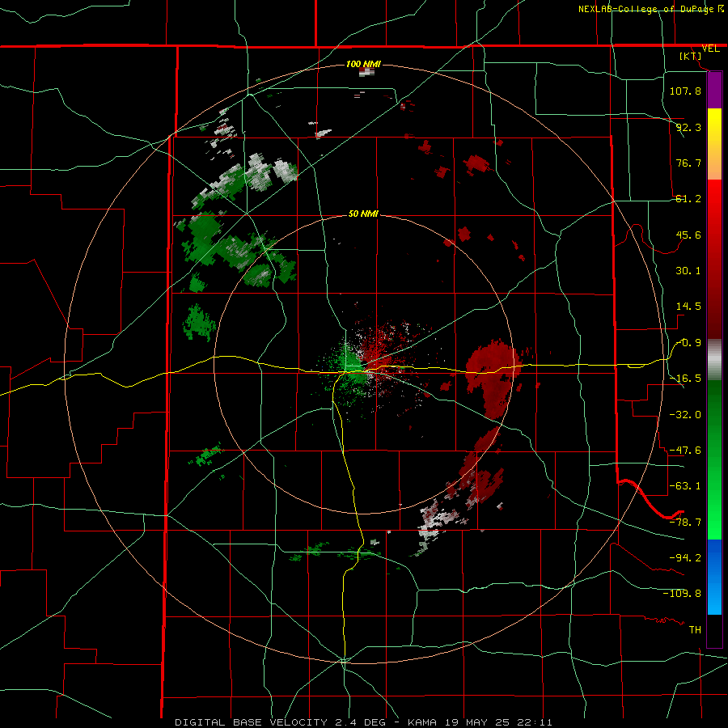Select the 45.6 velocity scale value
Image resolution: width=728 pixels, height=728 pixels.
pyautogui.click(x=688, y=235)
